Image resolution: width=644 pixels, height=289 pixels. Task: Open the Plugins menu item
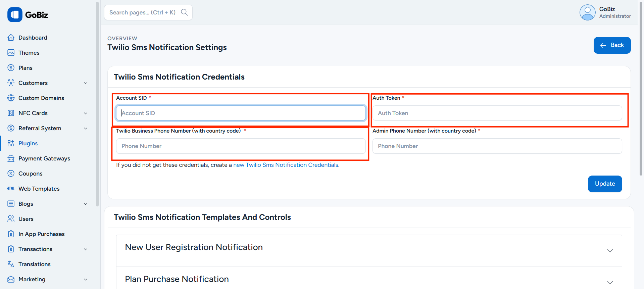(28, 143)
